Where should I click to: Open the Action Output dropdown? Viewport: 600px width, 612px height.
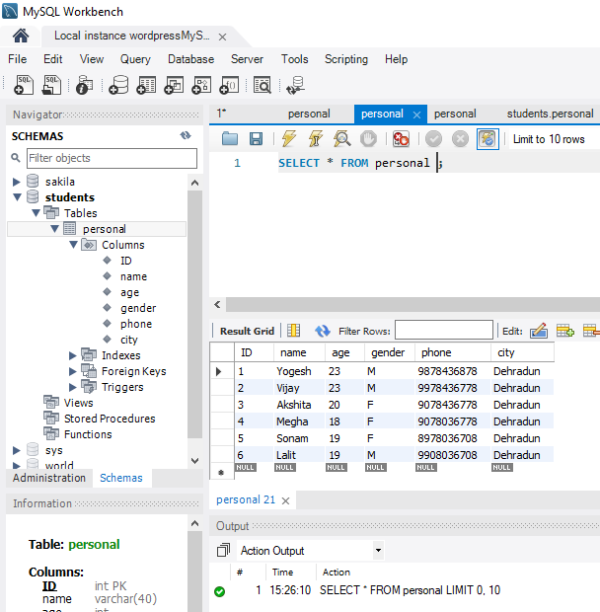(x=378, y=550)
